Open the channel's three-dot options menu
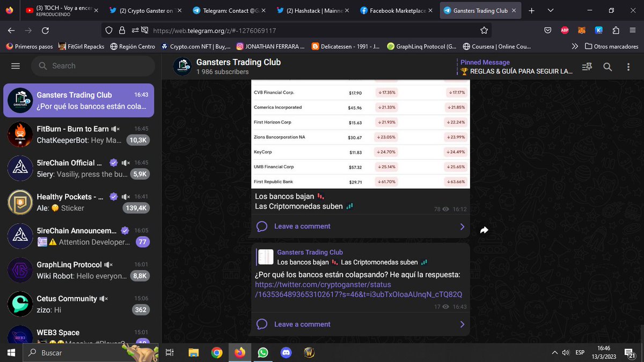 point(629,67)
